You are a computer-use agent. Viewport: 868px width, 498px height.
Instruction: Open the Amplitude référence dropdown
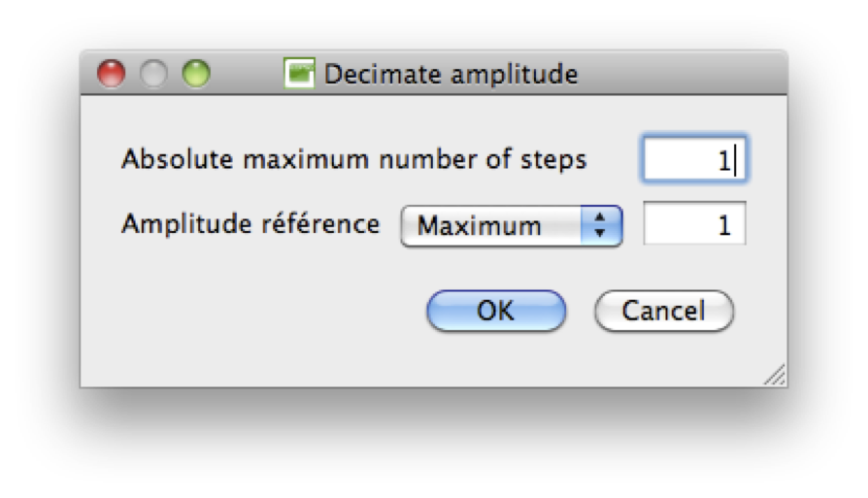(510, 226)
